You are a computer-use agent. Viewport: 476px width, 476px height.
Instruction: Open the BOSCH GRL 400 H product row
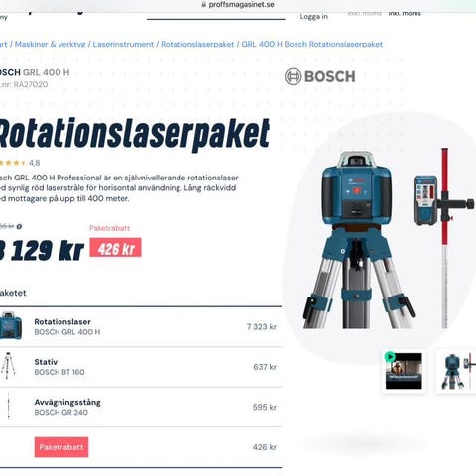pos(141,326)
